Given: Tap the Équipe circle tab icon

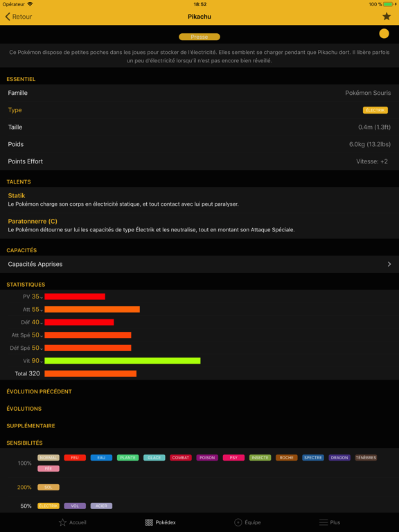Looking at the screenshot, I should click(x=238, y=522).
